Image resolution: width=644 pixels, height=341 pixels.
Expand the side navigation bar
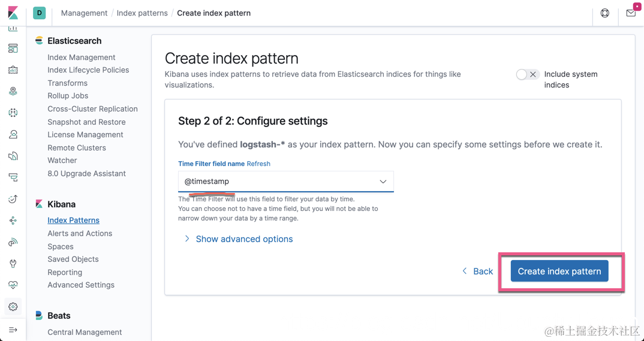[x=13, y=330]
